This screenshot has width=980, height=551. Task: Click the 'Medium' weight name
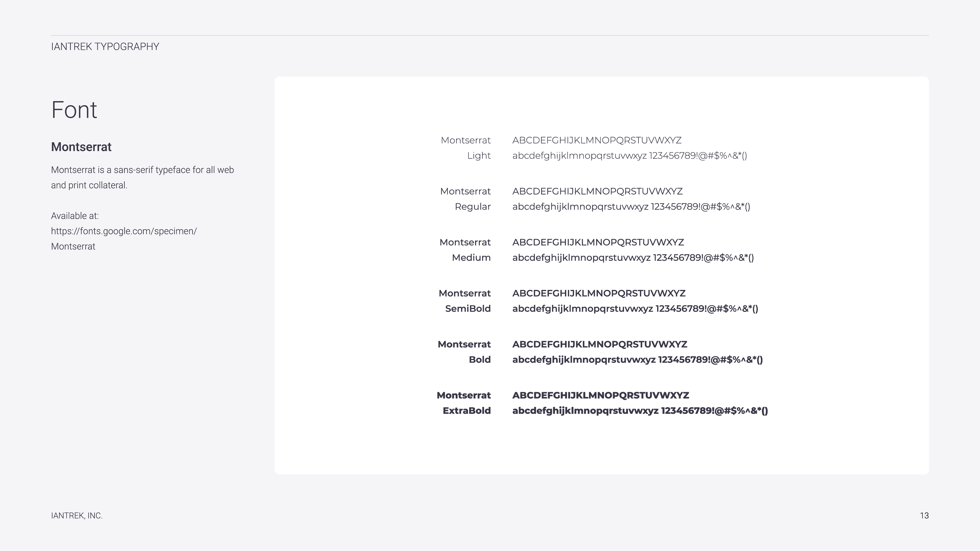pos(471,257)
